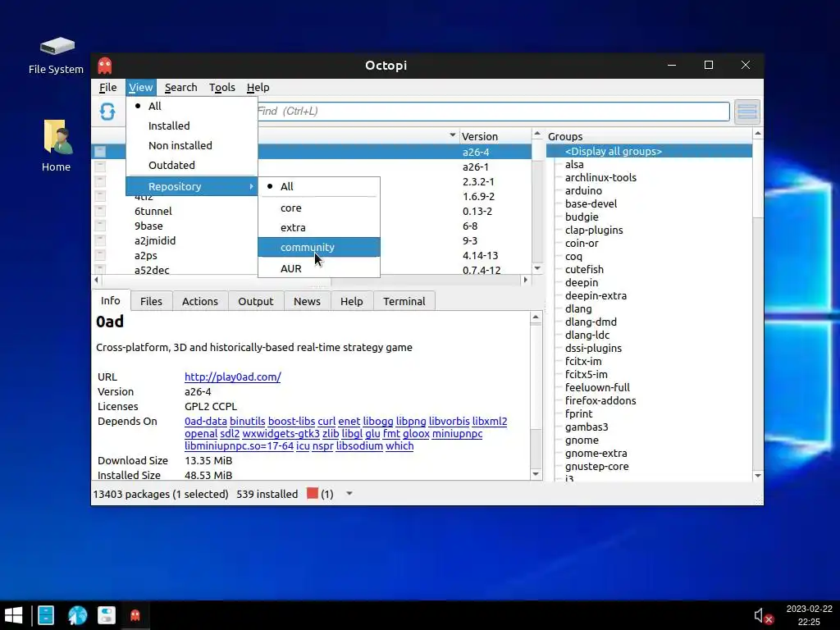
Task: Open the Search menu
Action: click(181, 87)
